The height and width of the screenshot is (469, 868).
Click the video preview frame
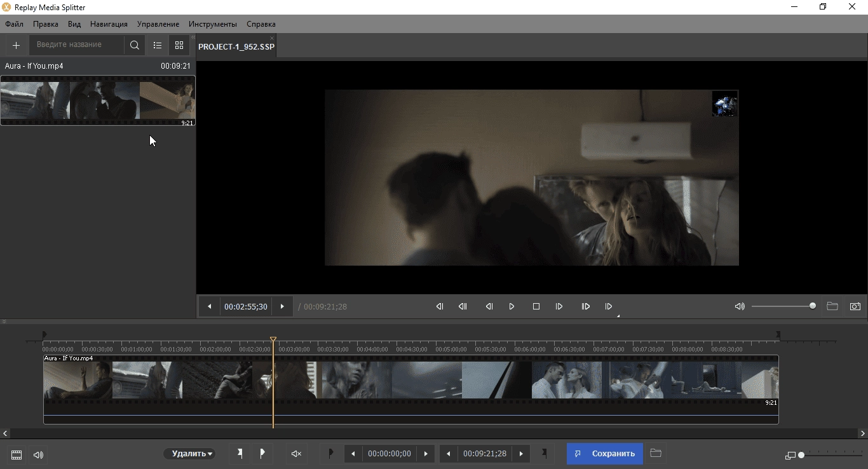click(532, 177)
